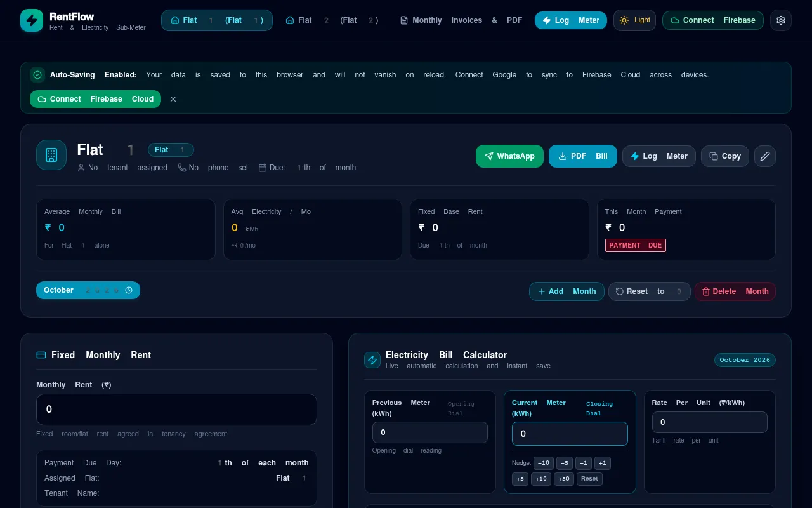This screenshot has width=812, height=508.
Task: Add a new month
Action: (566, 291)
